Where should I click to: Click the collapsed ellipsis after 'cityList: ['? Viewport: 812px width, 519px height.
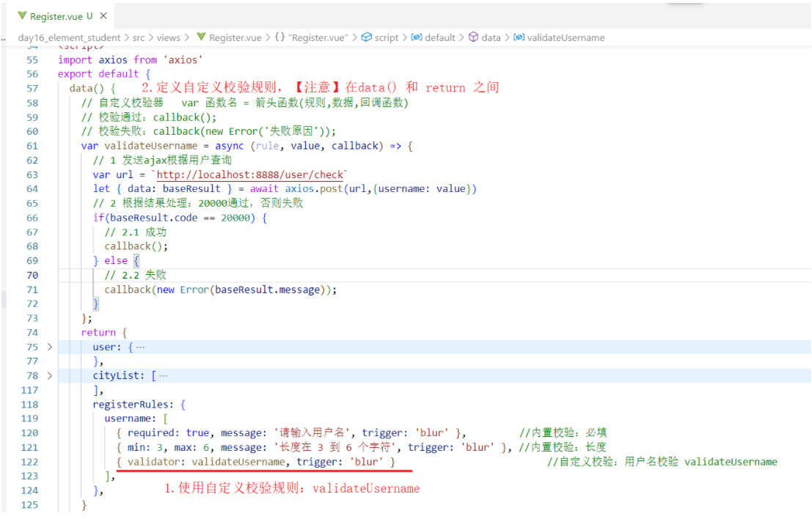coord(164,376)
